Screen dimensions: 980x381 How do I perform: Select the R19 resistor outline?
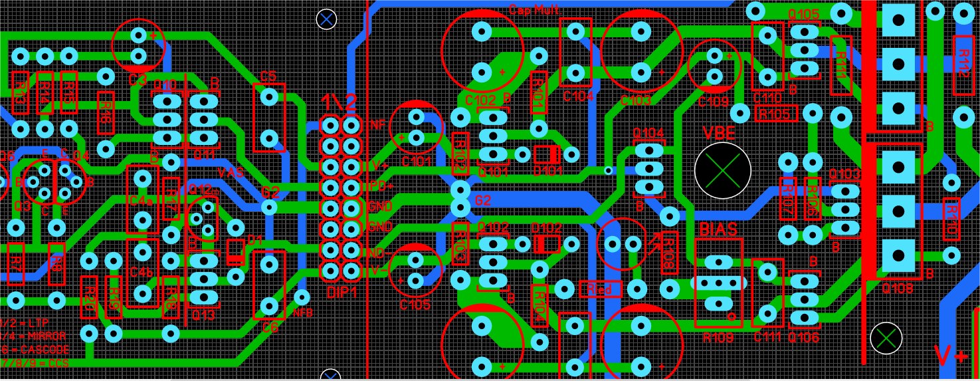tap(114, 298)
